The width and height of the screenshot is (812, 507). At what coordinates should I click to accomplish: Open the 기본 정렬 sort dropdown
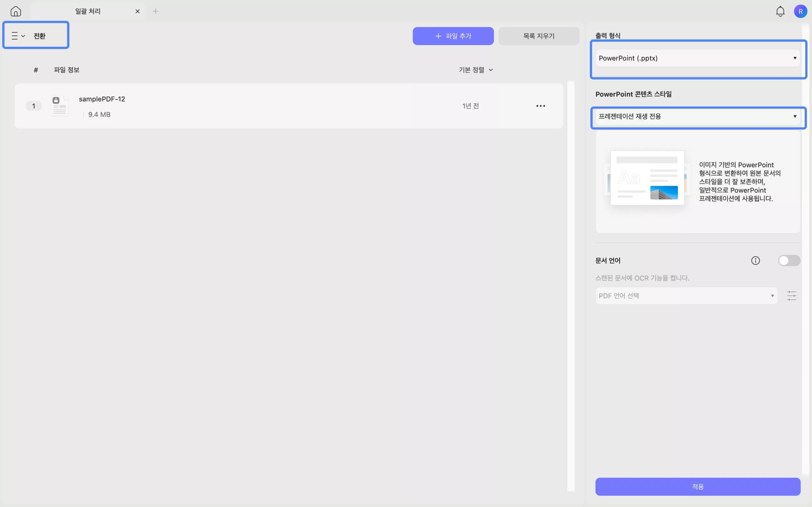click(x=476, y=70)
